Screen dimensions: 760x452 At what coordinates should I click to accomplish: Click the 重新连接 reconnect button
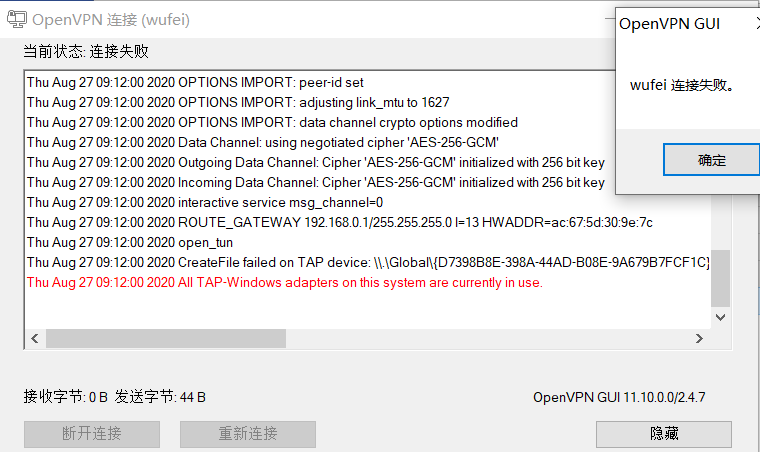pos(248,434)
